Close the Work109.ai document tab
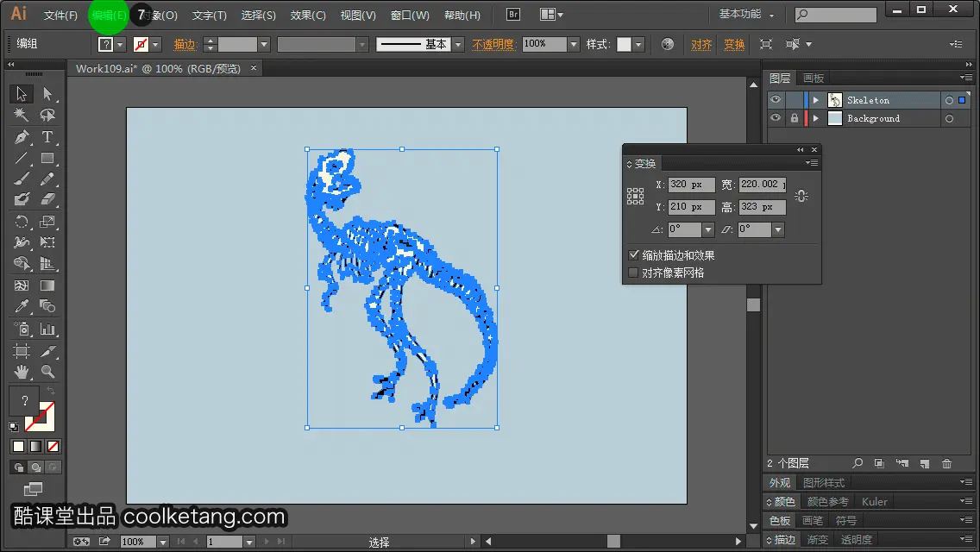 click(253, 67)
